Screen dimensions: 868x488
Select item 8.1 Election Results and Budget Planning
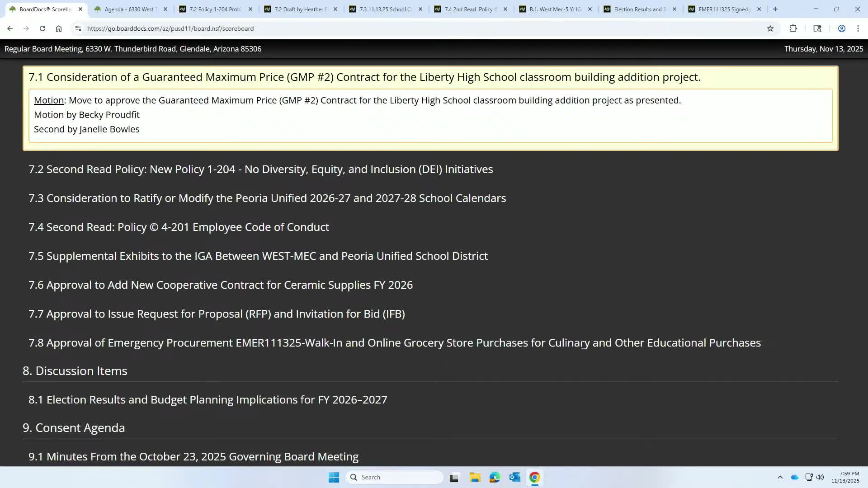pyautogui.click(x=208, y=399)
